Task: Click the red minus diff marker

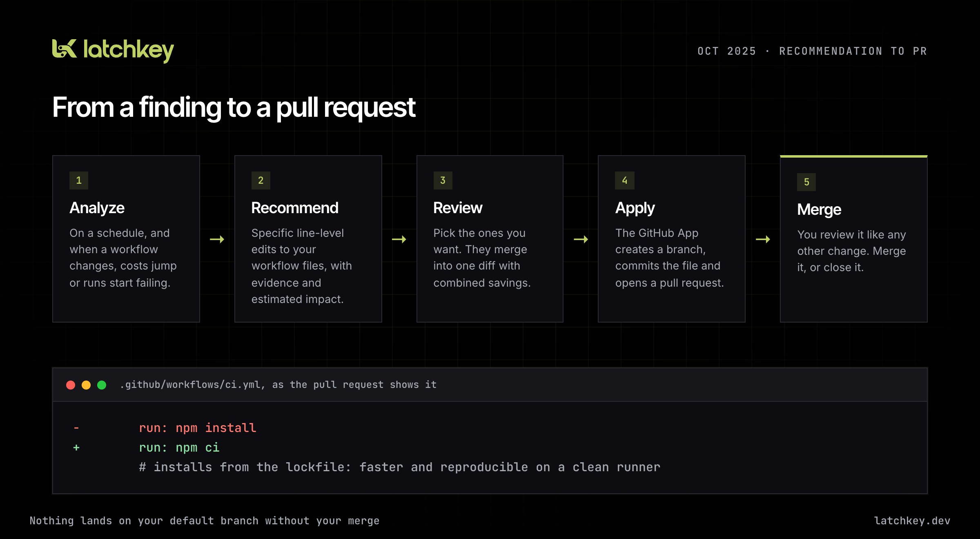Action: 76,428
